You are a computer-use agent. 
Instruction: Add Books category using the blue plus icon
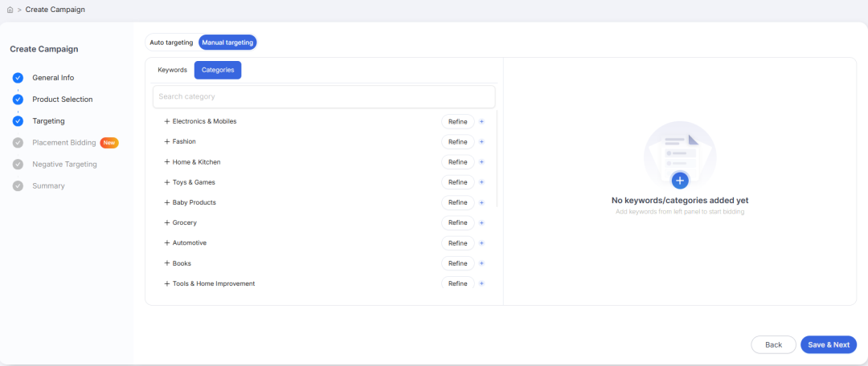tap(481, 263)
